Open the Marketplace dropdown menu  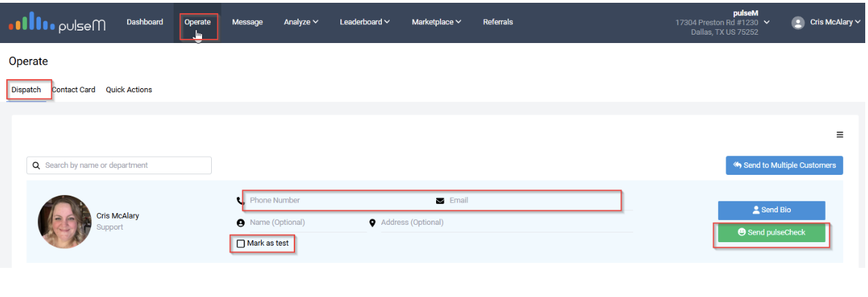(x=436, y=22)
